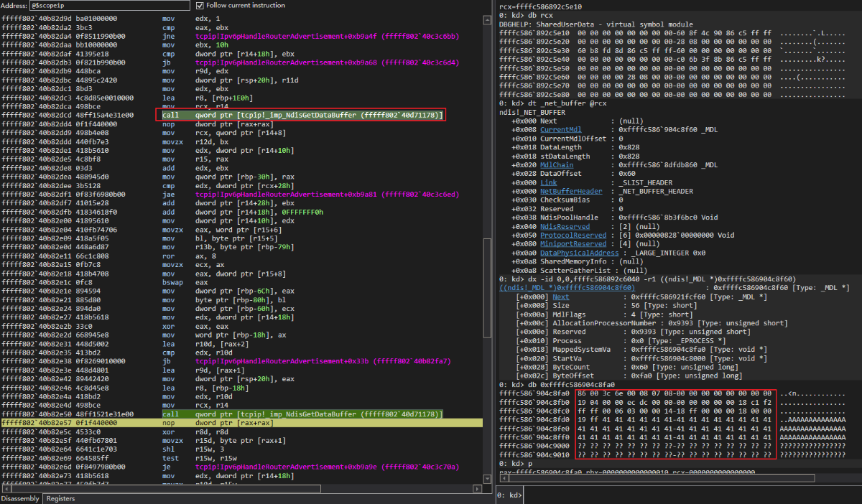
Task: Click the 'dx -id 0,0' command line
Action: [646, 279]
